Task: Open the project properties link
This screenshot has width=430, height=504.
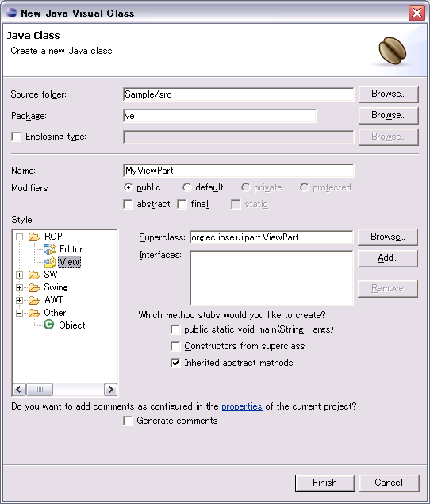Action: pyautogui.click(x=242, y=406)
